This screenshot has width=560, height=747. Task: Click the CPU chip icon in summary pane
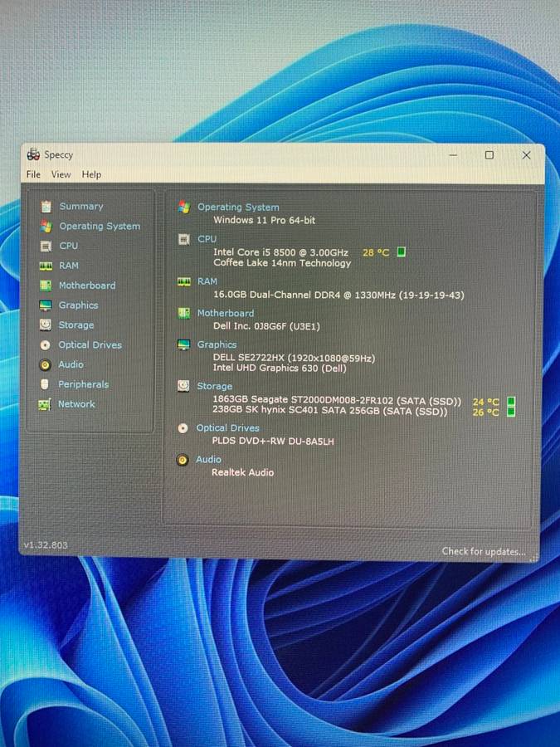(x=184, y=239)
